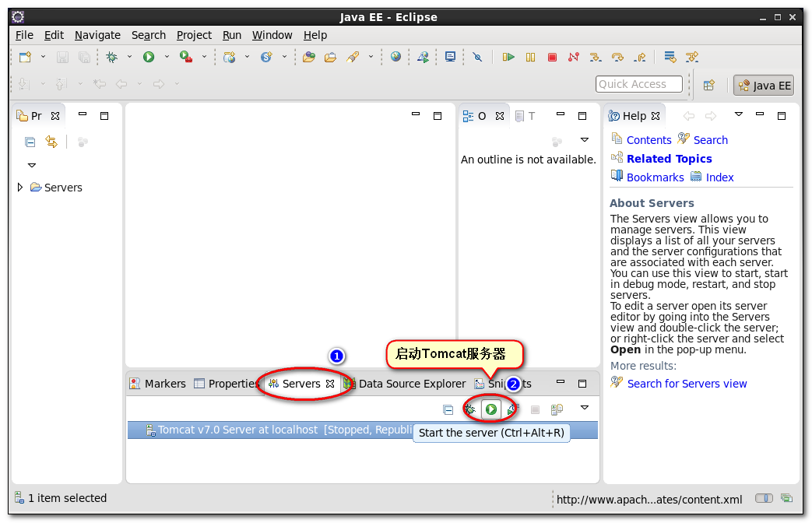Click the Run Last Tool external tools icon
The width and height of the screenshot is (812, 523).
(186, 57)
